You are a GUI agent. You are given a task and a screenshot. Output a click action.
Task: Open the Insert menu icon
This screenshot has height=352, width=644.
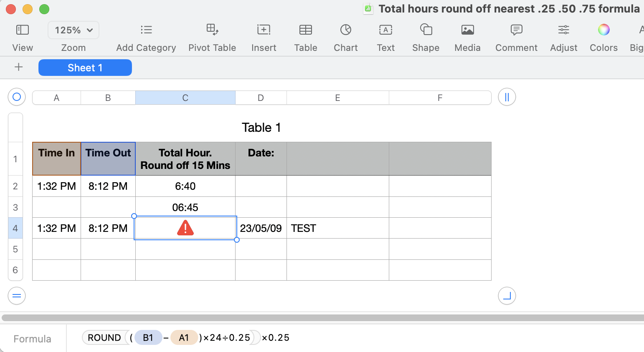[264, 35]
